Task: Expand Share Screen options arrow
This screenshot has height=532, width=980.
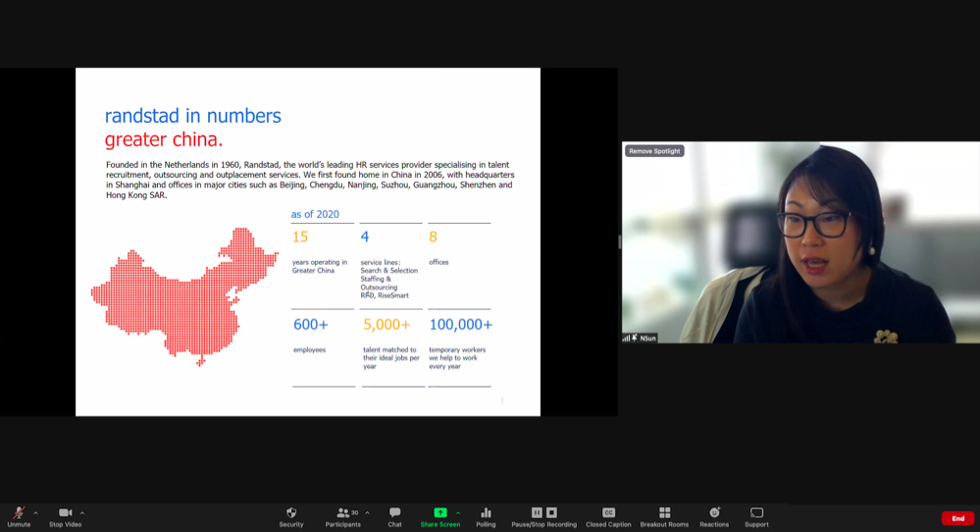Action: 458,512
